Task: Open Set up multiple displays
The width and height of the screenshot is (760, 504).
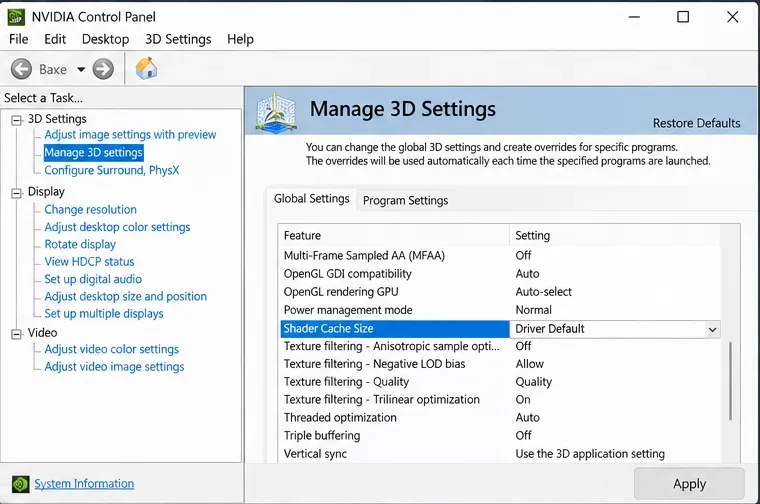Action: click(104, 314)
